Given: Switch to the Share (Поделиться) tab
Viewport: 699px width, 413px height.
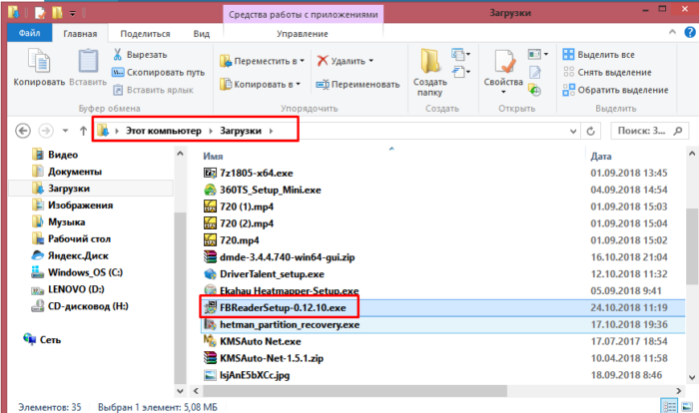Looking at the screenshot, I should click(145, 34).
